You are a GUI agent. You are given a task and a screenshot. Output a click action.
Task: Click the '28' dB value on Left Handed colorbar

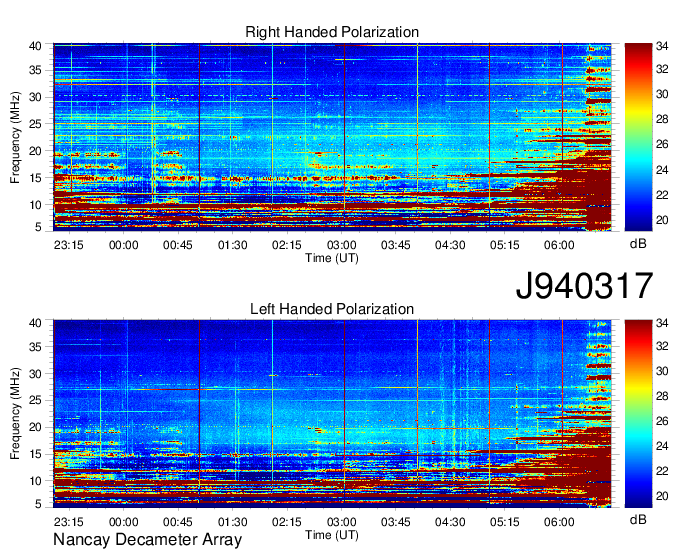click(x=662, y=396)
